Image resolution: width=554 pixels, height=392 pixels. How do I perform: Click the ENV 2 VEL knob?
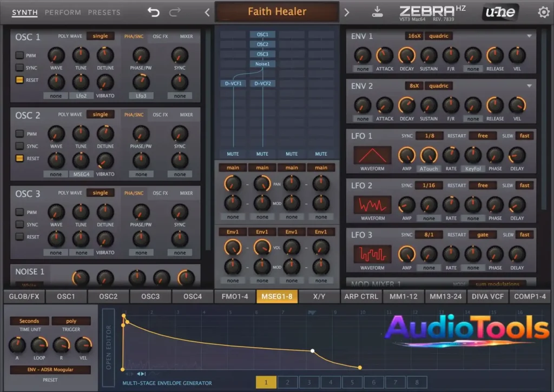tap(517, 105)
